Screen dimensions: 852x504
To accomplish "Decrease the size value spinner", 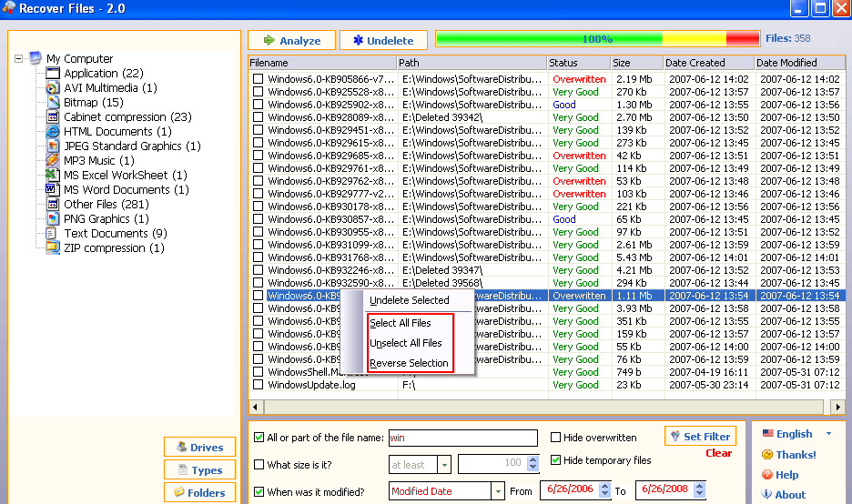I will pyautogui.click(x=533, y=469).
